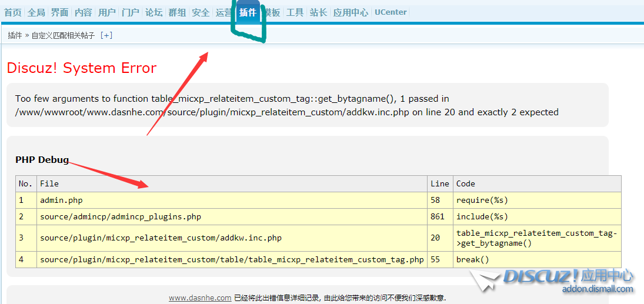Go to the 站长 tab

(318, 12)
